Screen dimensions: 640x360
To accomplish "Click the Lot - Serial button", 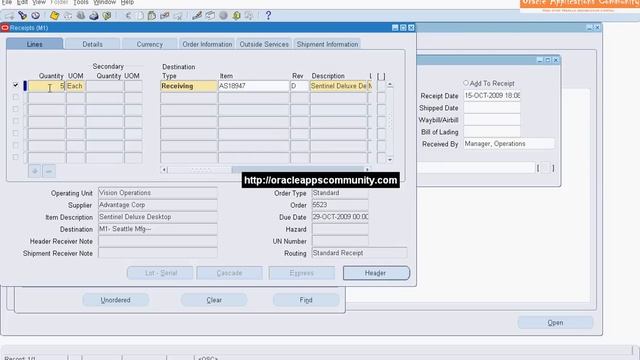I will coord(160,273).
